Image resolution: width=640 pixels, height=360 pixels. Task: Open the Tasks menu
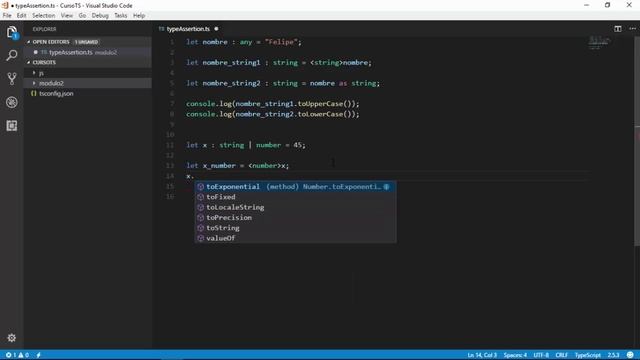coord(120,16)
